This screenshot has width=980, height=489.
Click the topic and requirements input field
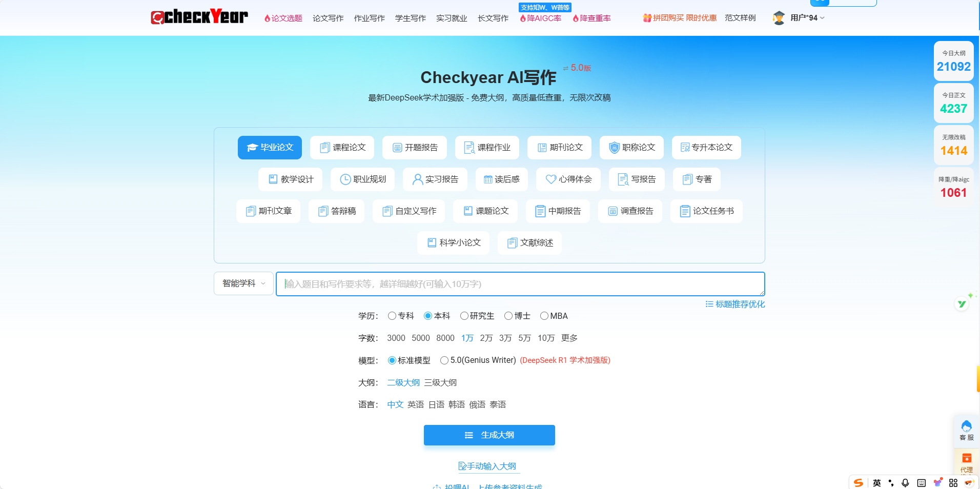[x=520, y=284]
